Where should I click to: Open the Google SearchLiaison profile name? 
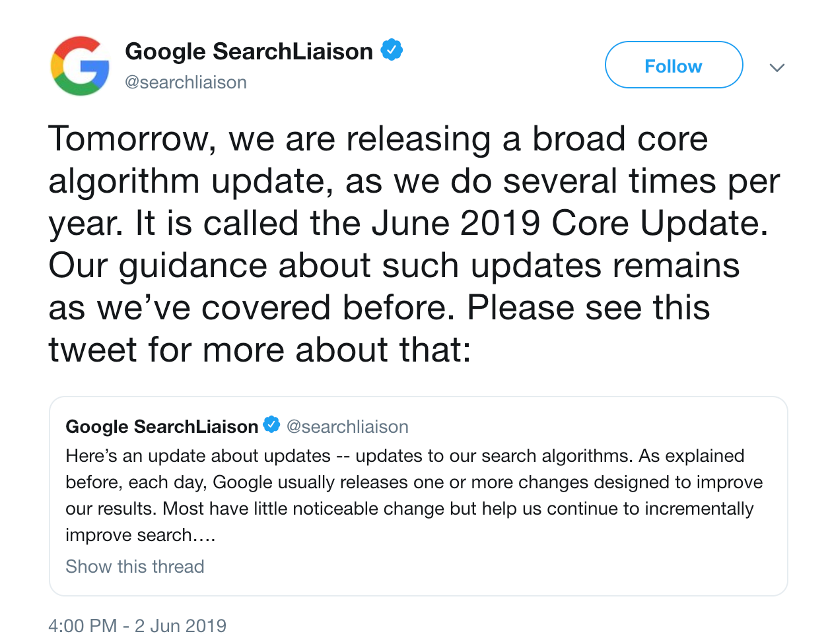(249, 51)
